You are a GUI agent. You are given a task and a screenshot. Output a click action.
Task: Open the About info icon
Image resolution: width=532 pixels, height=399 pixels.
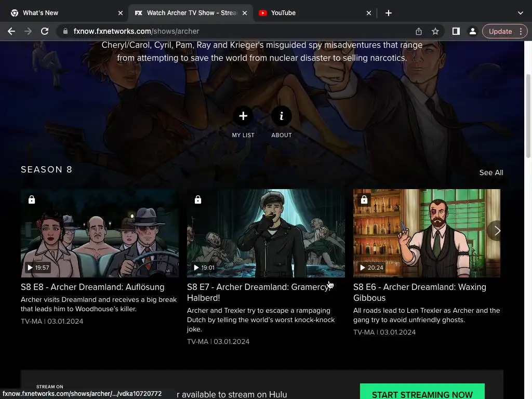281,116
